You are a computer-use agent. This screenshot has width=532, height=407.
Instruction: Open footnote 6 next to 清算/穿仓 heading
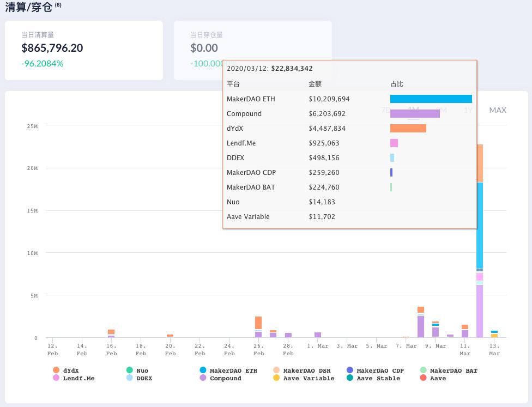[58, 5]
